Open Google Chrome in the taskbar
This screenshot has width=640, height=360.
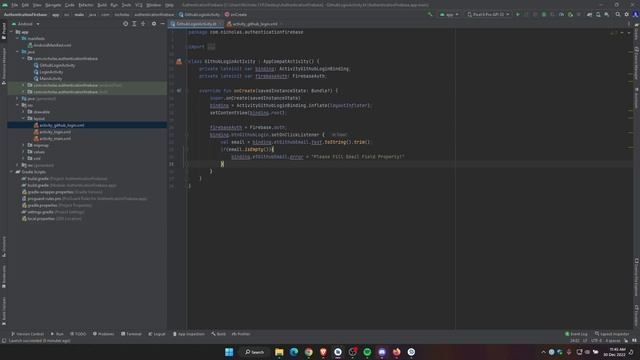(x=309, y=352)
